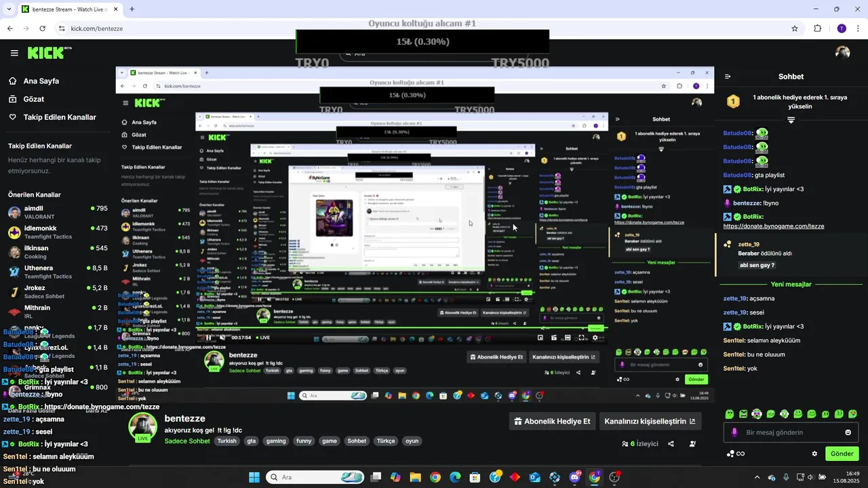The height and width of the screenshot is (488, 868).
Task: Open the Sadece Sohbet category link
Action: [187, 441]
